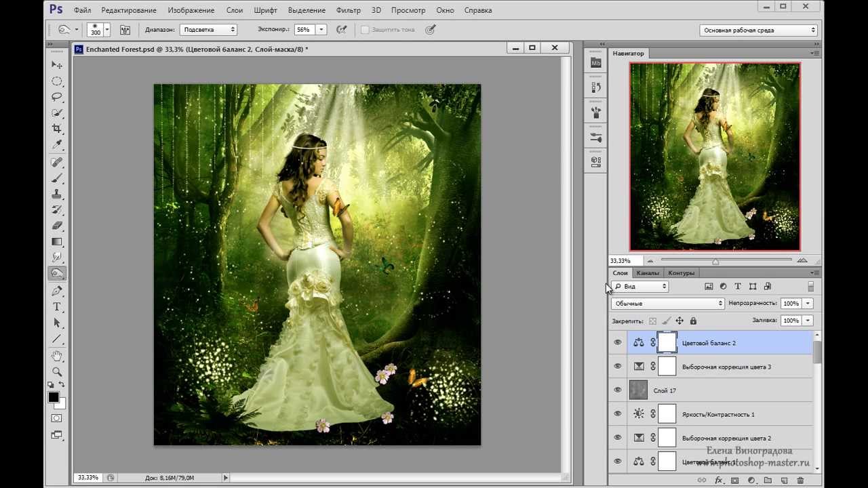Hide the Цветовой баланс 2 layer
This screenshot has width=868, height=488.
click(617, 343)
